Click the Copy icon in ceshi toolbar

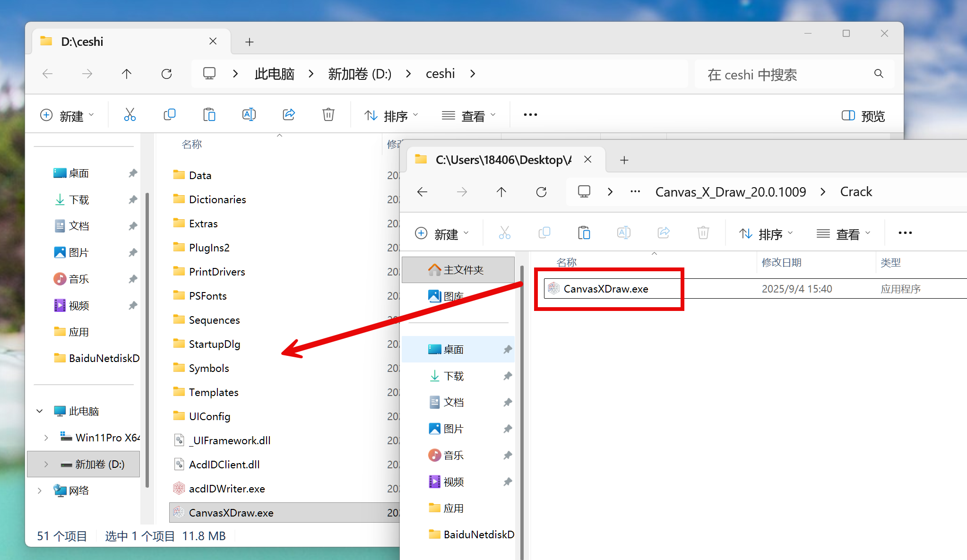(169, 115)
